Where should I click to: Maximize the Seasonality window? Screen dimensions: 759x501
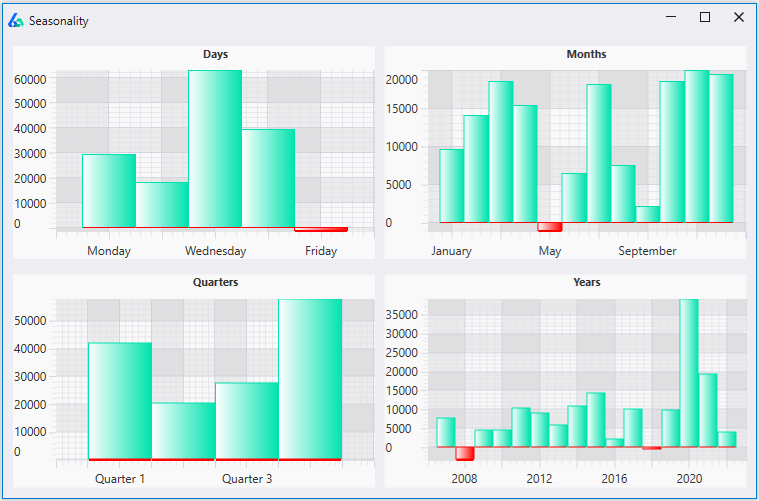tap(705, 17)
